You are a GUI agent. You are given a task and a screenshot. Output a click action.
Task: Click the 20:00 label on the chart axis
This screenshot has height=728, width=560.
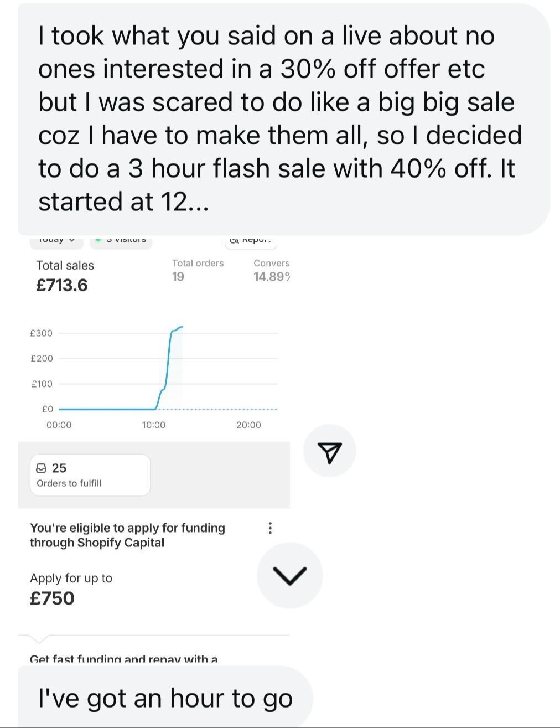(x=248, y=425)
